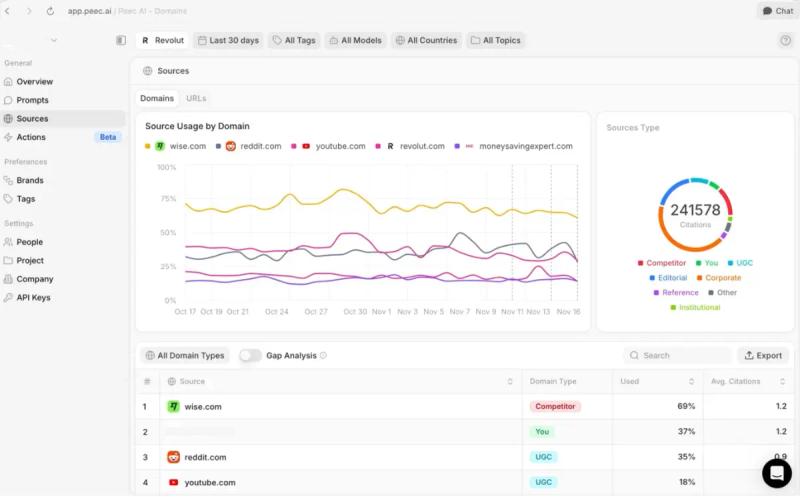Open the workspace switcher chevron in sidebar
This screenshot has width=800, height=497.
pos(54,40)
